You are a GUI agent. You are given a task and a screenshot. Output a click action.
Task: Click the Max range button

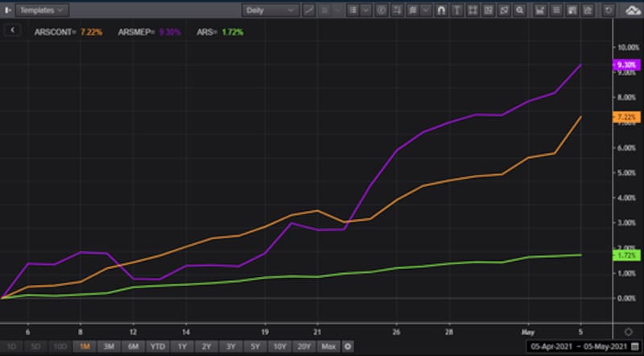tap(328, 346)
